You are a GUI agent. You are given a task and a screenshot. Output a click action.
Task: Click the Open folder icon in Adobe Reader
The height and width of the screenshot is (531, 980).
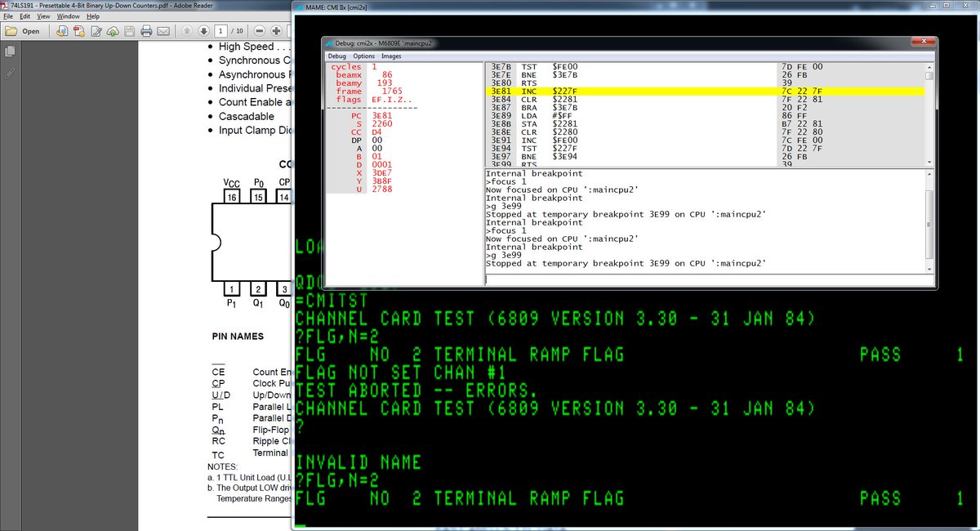coord(11,31)
